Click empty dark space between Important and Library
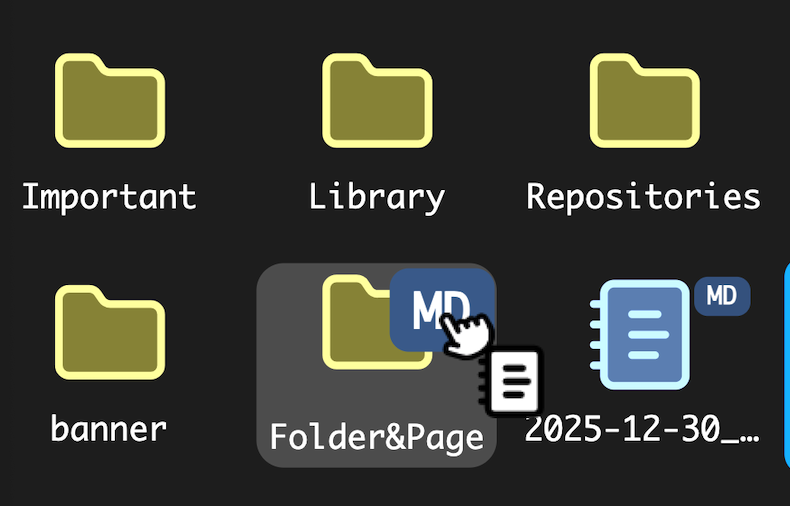Viewport: 790px width, 506px height. click(244, 126)
